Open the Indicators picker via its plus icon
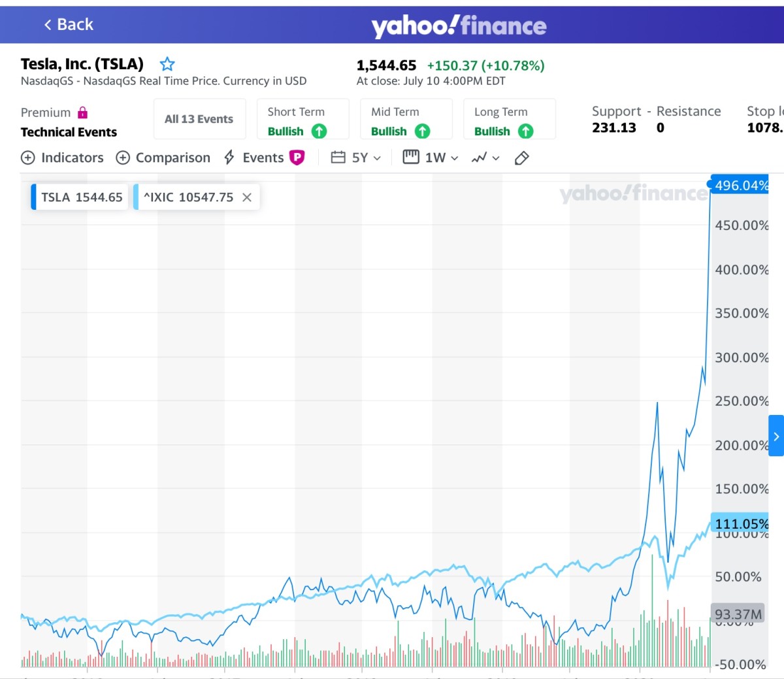 pos(28,157)
